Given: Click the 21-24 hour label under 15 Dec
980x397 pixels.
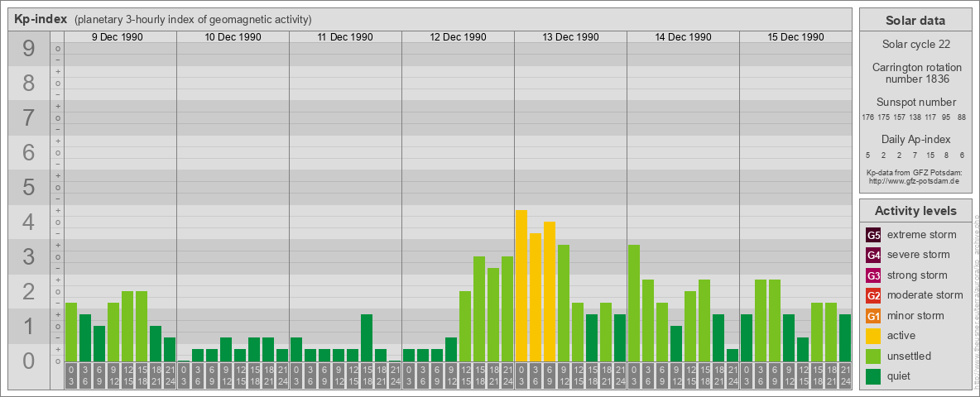Looking at the screenshot, I should (x=845, y=376).
